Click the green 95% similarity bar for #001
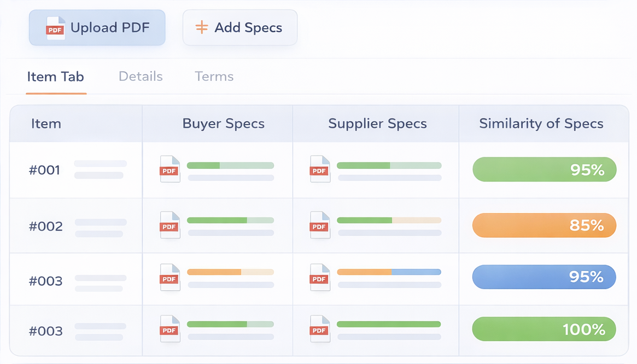Image resolution: width=637 pixels, height=364 pixels. pyautogui.click(x=544, y=170)
